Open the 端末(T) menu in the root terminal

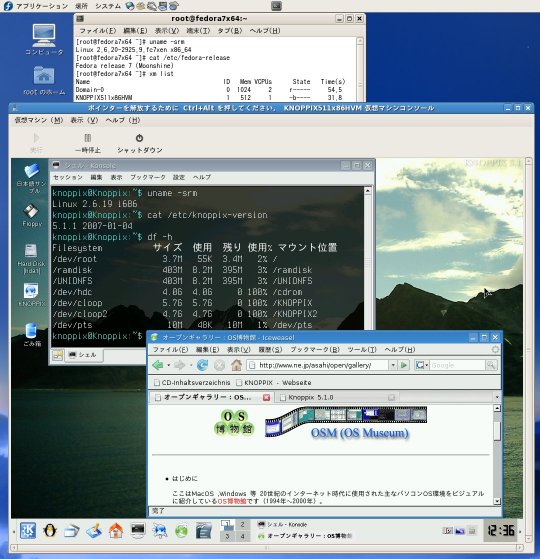[198, 31]
